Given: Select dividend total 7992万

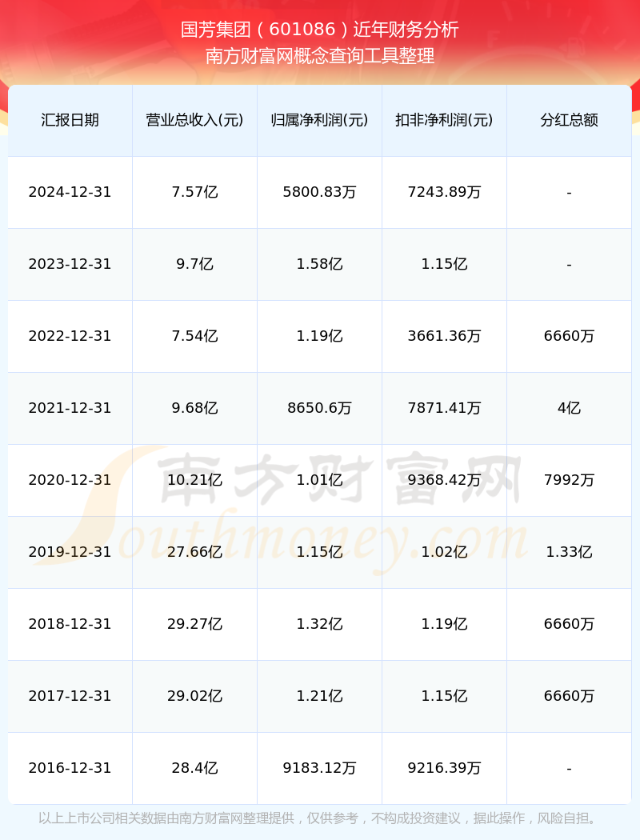Looking at the screenshot, I should 570,480.
